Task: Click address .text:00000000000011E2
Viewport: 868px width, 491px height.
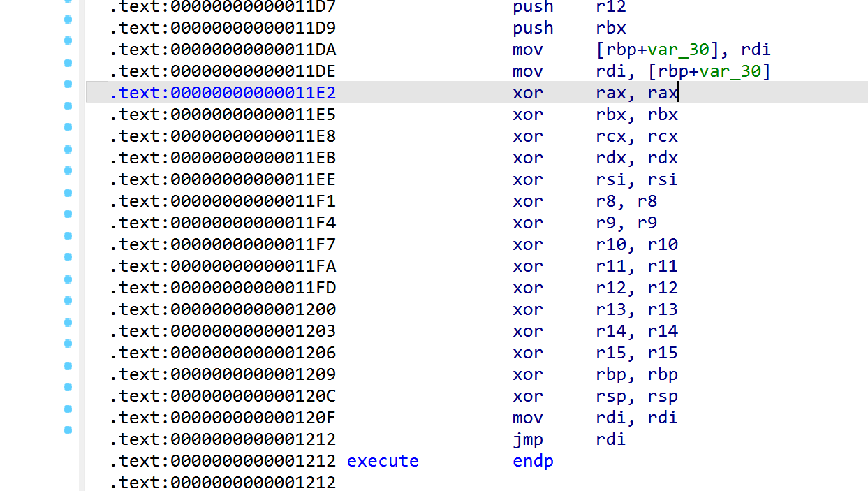Action: pyautogui.click(x=223, y=93)
